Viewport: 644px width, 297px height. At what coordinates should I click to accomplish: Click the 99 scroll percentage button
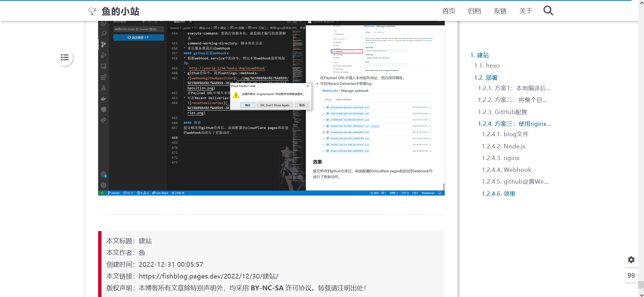(x=631, y=275)
